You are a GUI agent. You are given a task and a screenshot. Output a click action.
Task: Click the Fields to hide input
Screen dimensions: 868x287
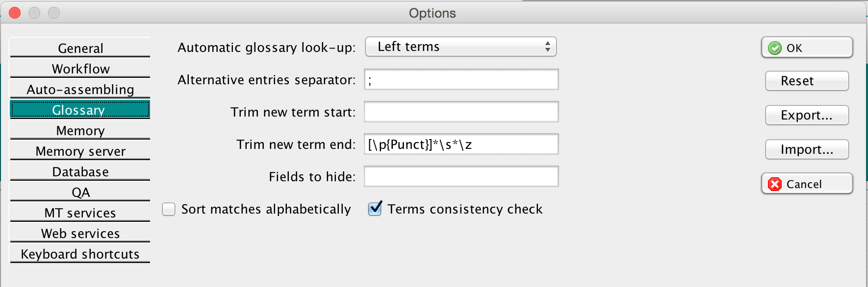tap(461, 177)
